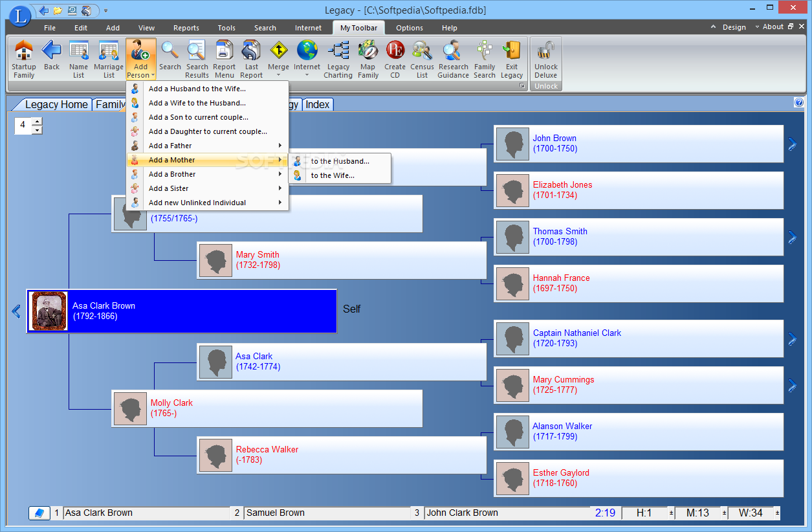Screen dimensions: 812x532
Task: Show ancestors of John Brown via right arrow
Action: pos(792,144)
